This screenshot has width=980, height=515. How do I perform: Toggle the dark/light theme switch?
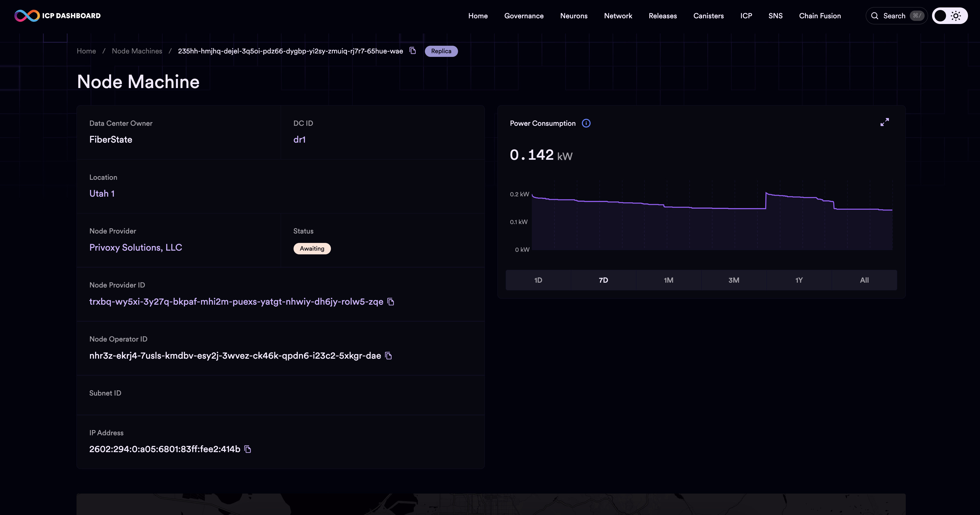pyautogui.click(x=949, y=16)
